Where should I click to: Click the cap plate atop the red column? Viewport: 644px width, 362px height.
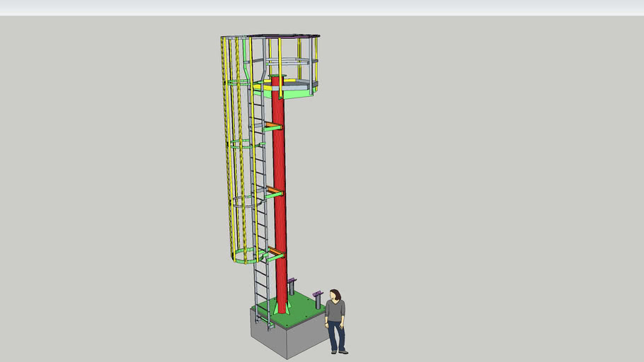pyautogui.click(x=277, y=76)
